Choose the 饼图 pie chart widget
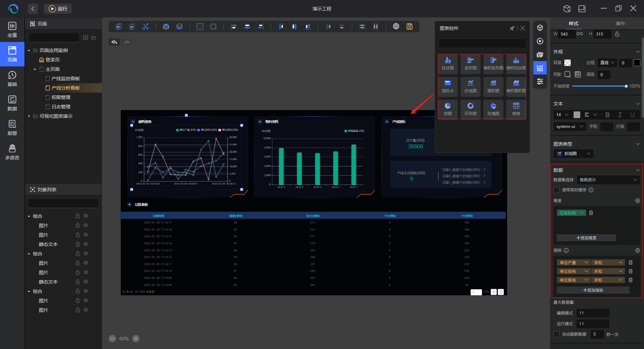This screenshot has width=644, height=349. [447, 109]
